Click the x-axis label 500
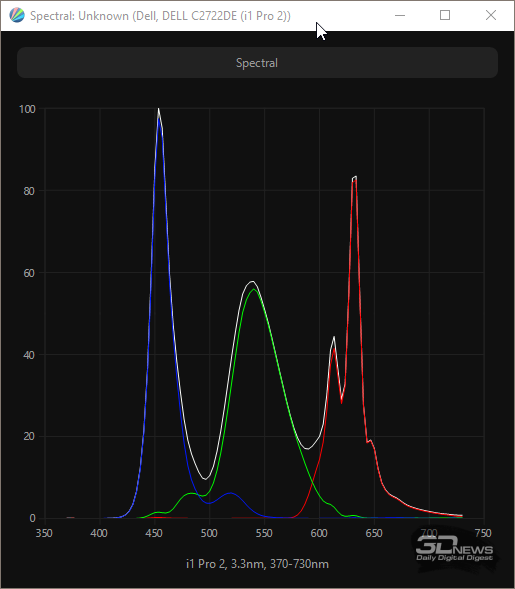The width and height of the screenshot is (515, 589). [209, 533]
